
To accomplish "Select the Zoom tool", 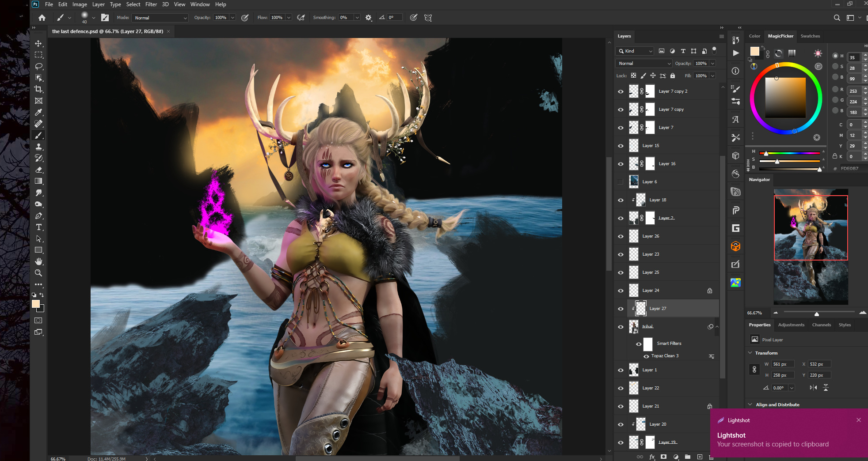I will [38, 273].
